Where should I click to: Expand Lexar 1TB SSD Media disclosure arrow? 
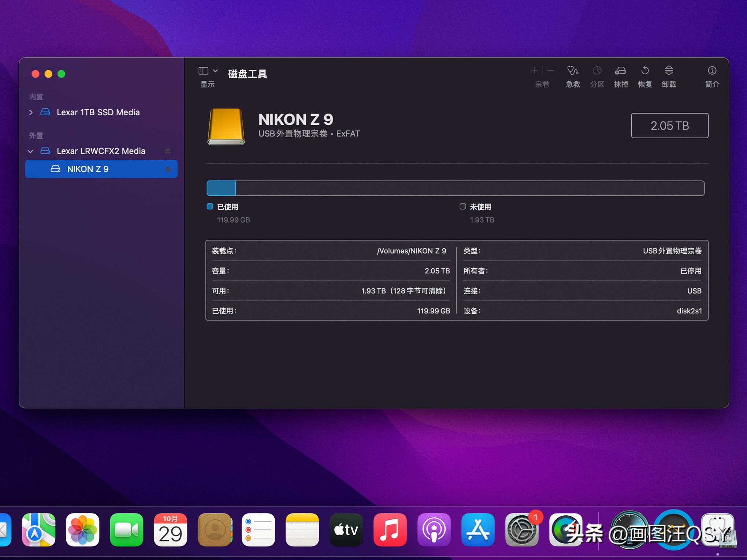pyautogui.click(x=31, y=112)
